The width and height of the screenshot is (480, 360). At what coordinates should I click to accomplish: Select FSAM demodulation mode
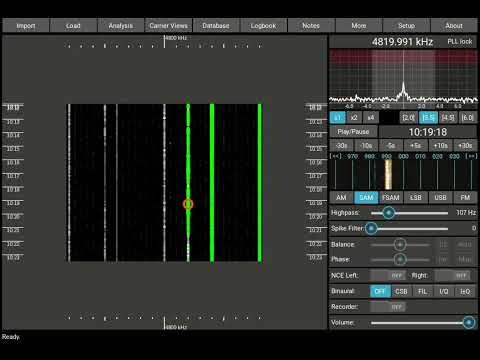(391, 197)
